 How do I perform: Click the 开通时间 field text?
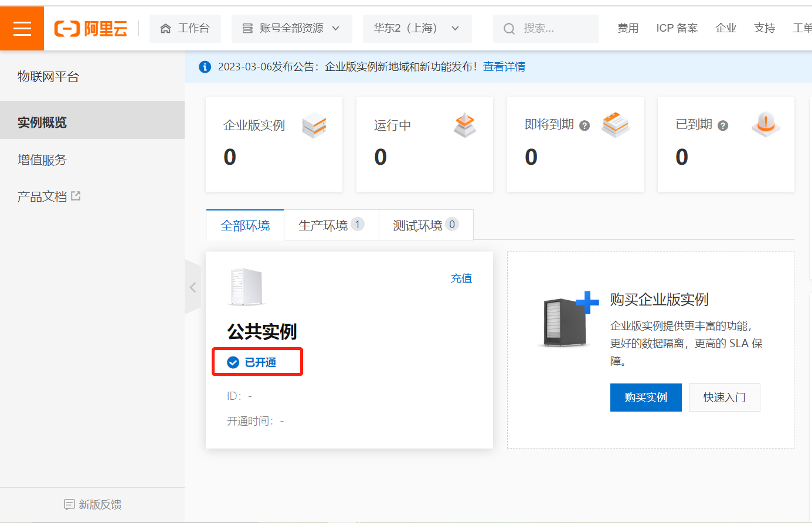pos(256,421)
